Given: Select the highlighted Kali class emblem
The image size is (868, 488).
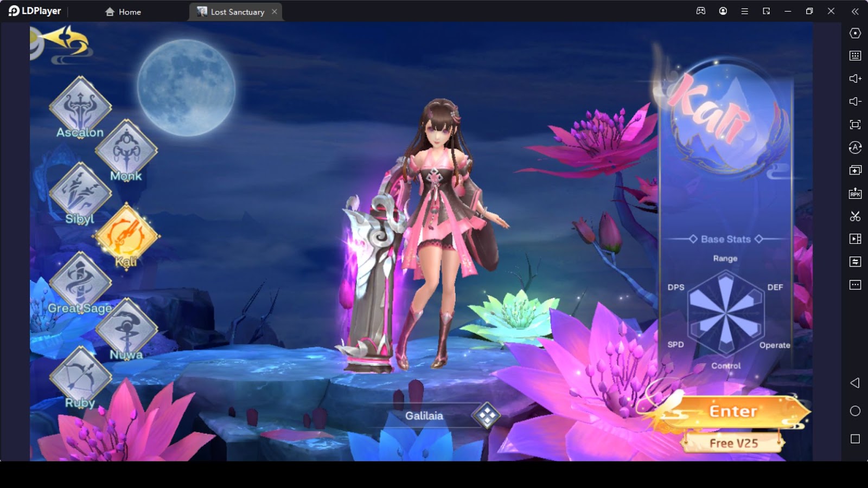Looking at the screenshot, I should coord(126,236).
